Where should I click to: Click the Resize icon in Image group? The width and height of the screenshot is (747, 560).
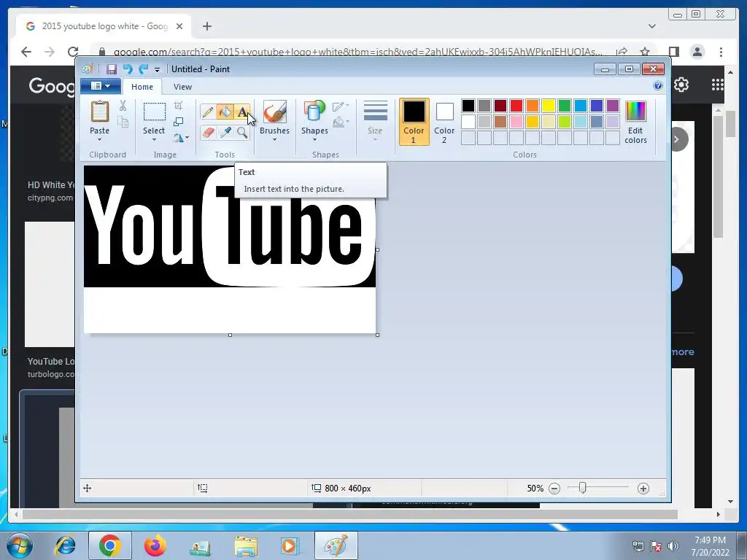(x=178, y=122)
